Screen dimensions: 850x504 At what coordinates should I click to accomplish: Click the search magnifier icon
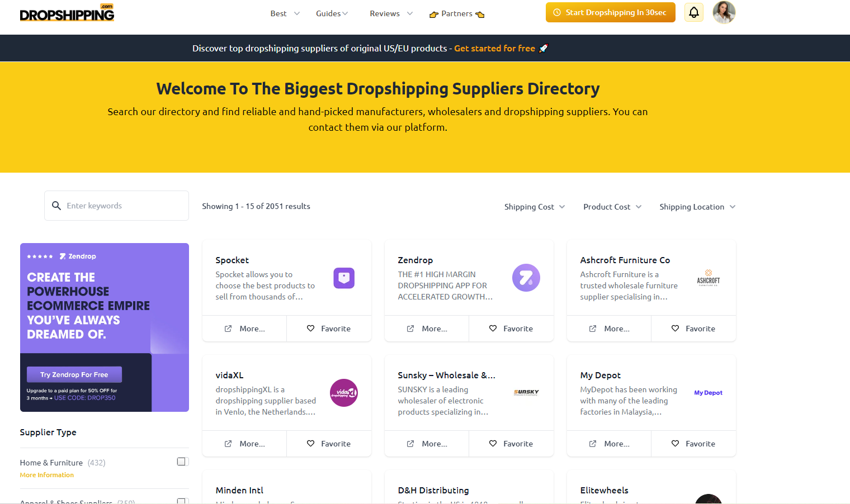pyautogui.click(x=56, y=206)
